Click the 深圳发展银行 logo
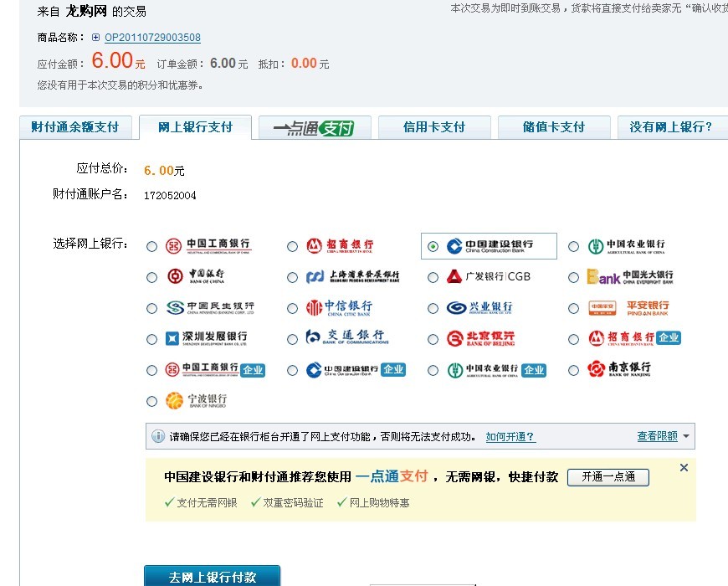Image resolution: width=728 pixels, height=586 pixels. click(207, 338)
